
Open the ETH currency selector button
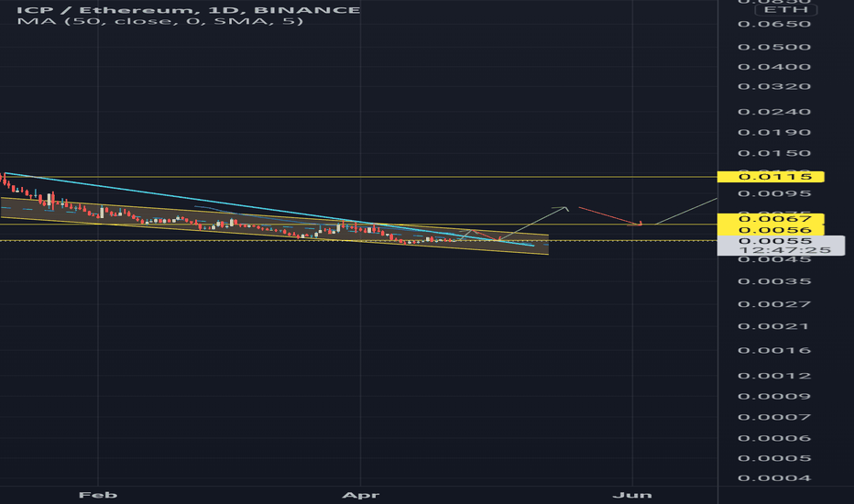point(785,10)
